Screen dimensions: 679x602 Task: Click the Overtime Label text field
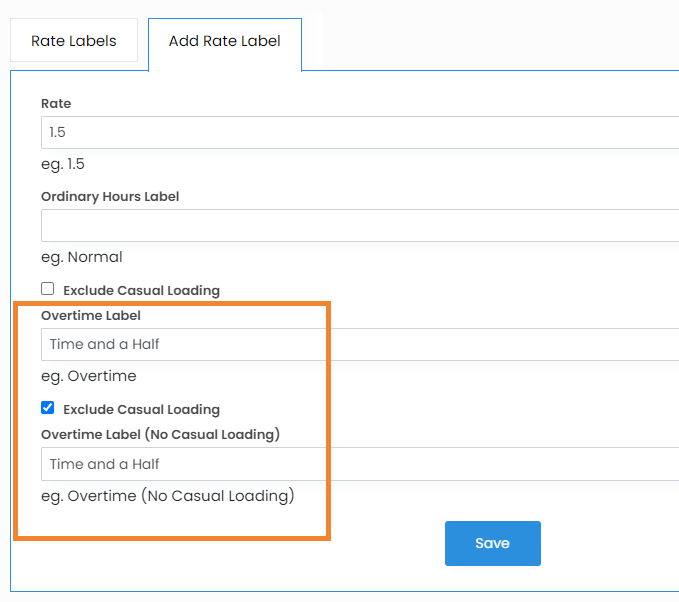click(360, 344)
